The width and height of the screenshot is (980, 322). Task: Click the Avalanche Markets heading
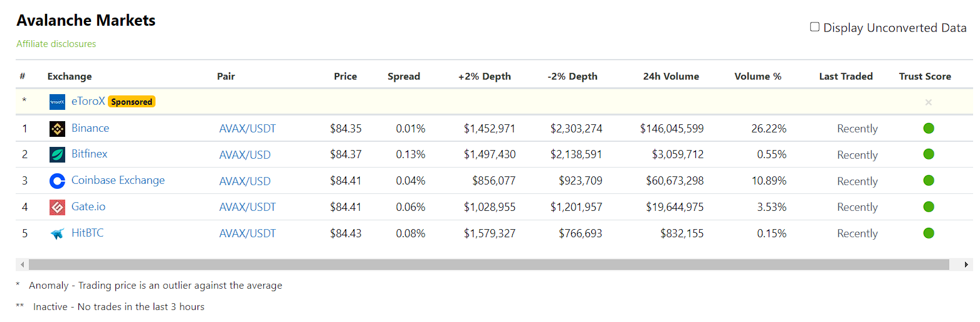tap(86, 20)
